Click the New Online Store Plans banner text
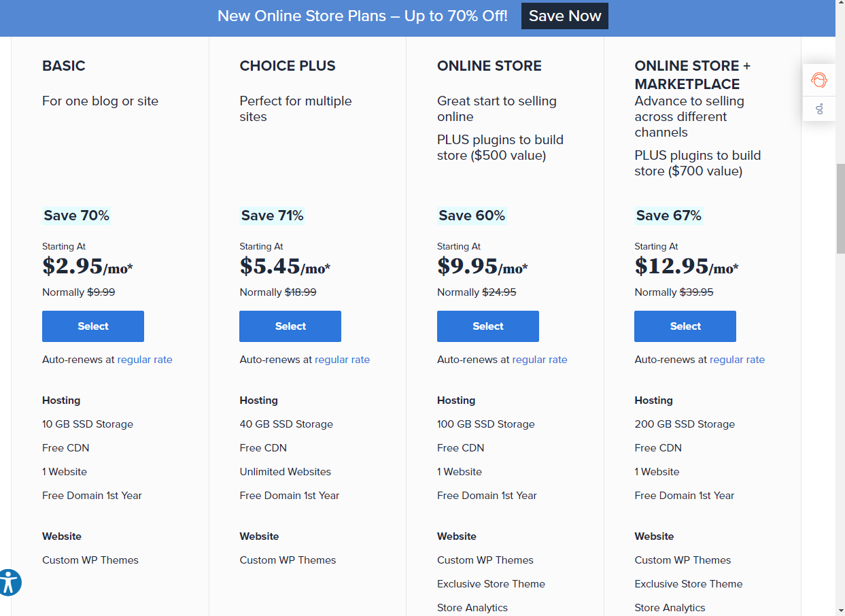Image resolution: width=845 pixels, height=616 pixels. pos(362,16)
